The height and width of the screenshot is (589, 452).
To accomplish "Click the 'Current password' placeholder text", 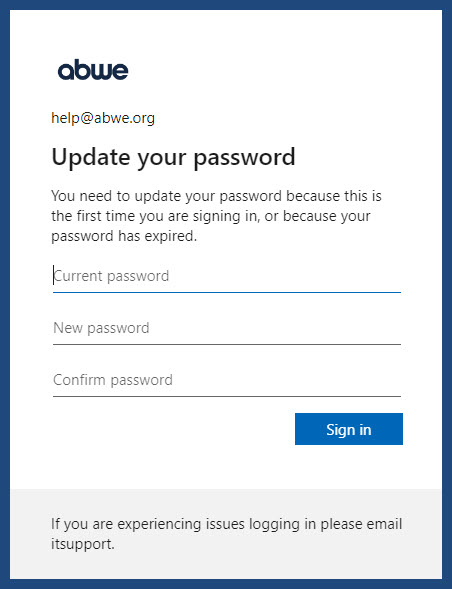I will pyautogui.click(x=111, y=276).
